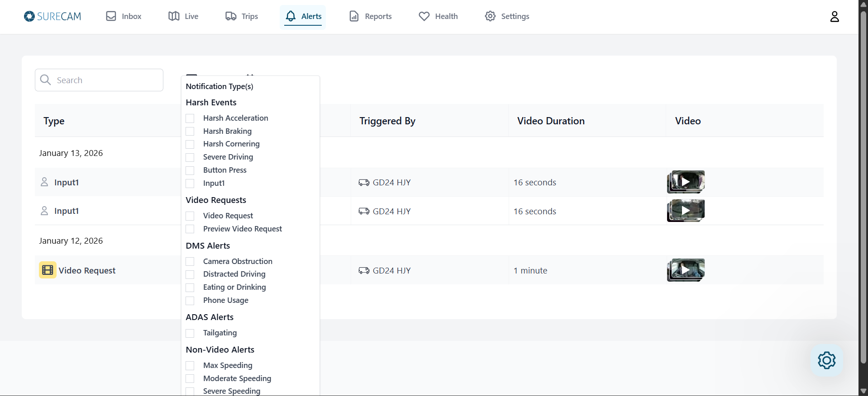Toggle the Max Speeding checkbox

[190, 366]
